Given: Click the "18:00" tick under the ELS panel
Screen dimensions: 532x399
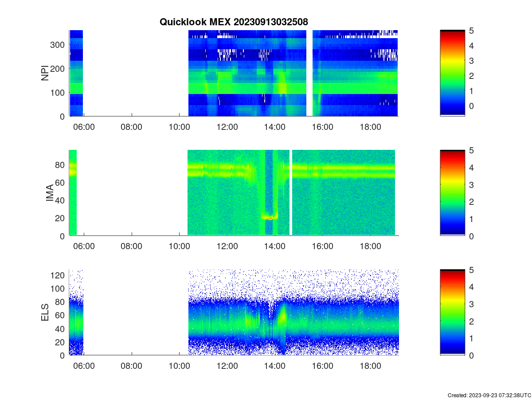Looking at the screenshot, I should 371,366.
